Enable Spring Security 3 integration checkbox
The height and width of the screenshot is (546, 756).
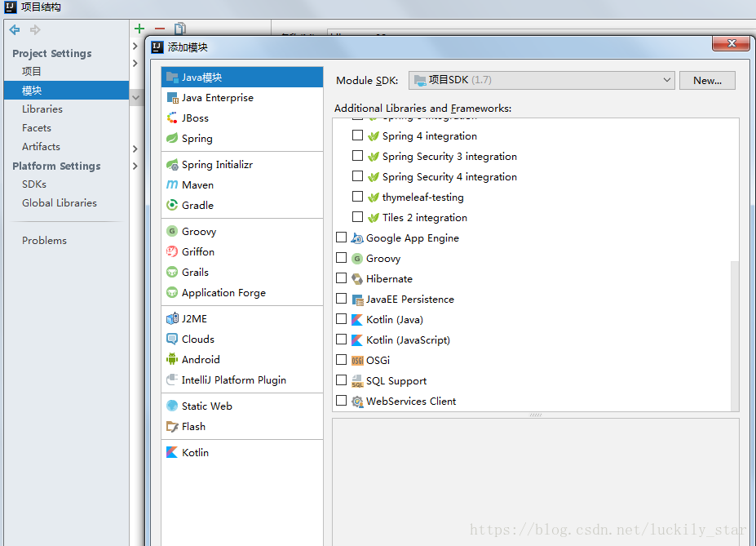[357, 155]
